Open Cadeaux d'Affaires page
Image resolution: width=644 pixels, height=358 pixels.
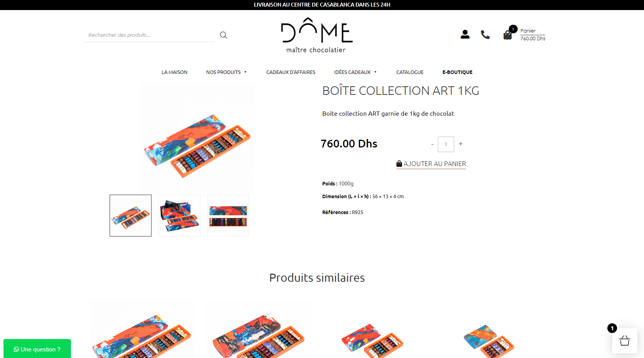(x=291, y=72)
